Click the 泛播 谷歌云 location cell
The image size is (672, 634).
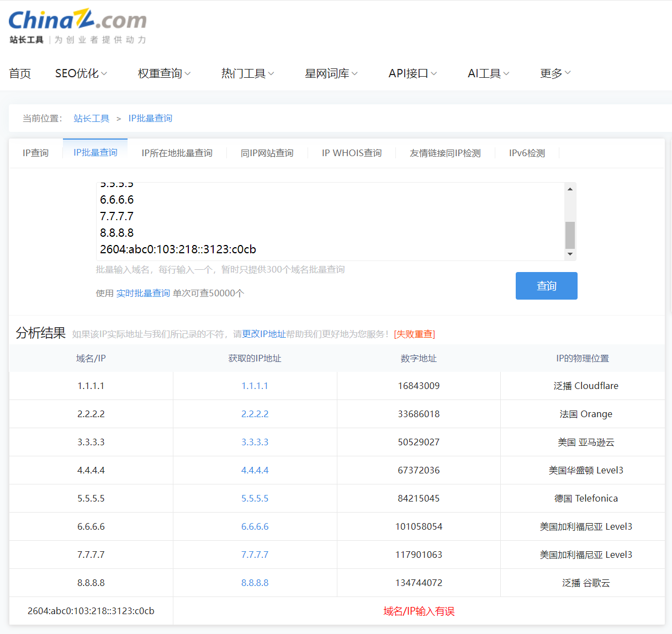point(583,583)
